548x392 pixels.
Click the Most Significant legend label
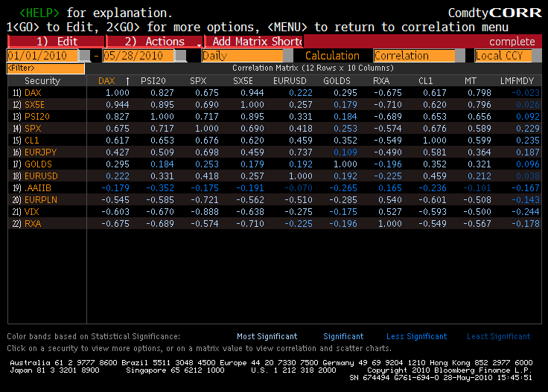click(267, 336)
